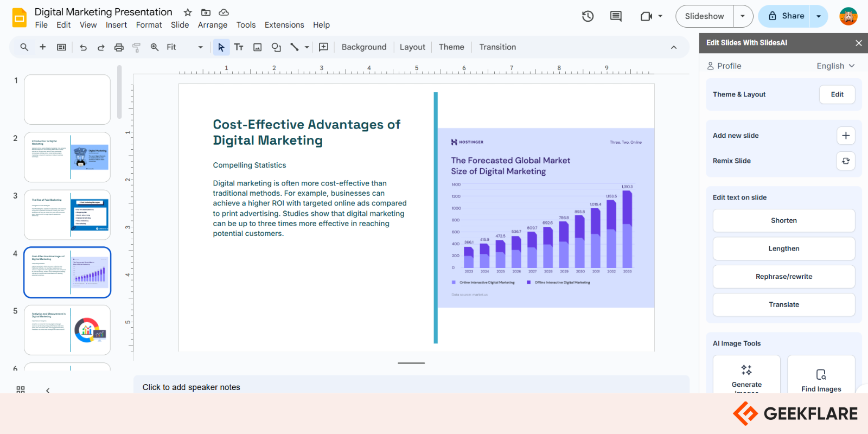Click the Rephrase/rewrite button

784,277
